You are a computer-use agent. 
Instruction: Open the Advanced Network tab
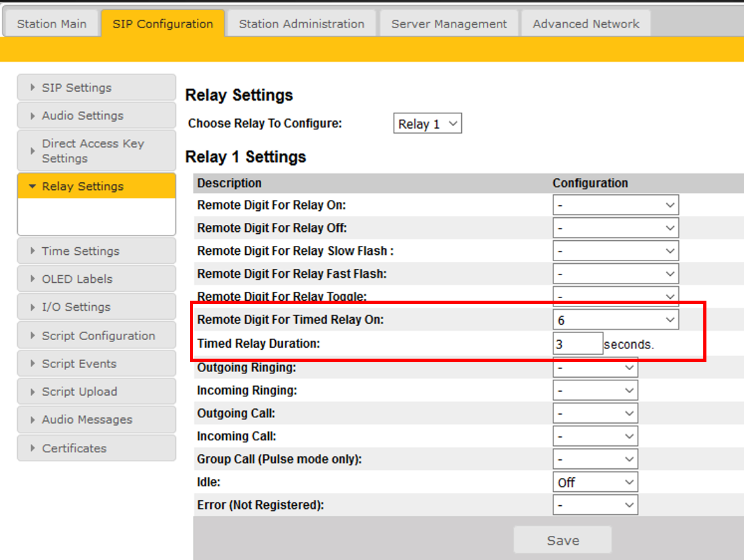click(x=585, y=24)
